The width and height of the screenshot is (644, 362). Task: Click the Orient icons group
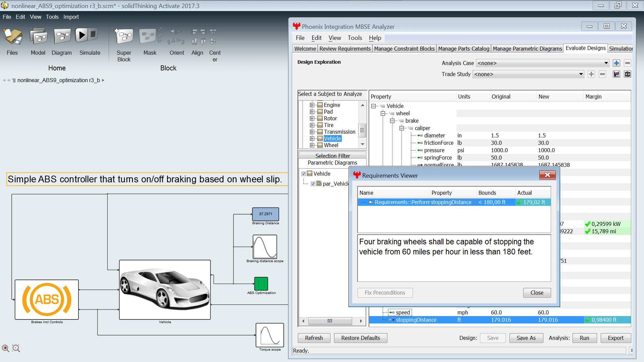click(x=176, y=36)
